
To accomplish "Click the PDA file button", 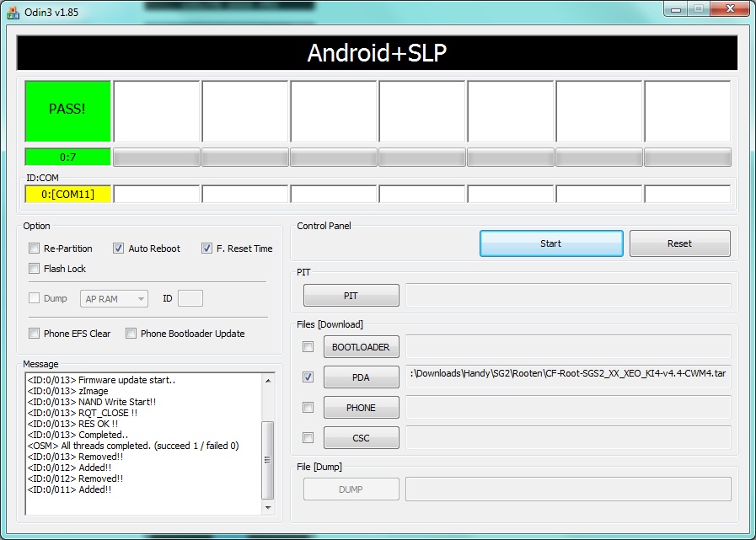I will click(x=361, y=377).
